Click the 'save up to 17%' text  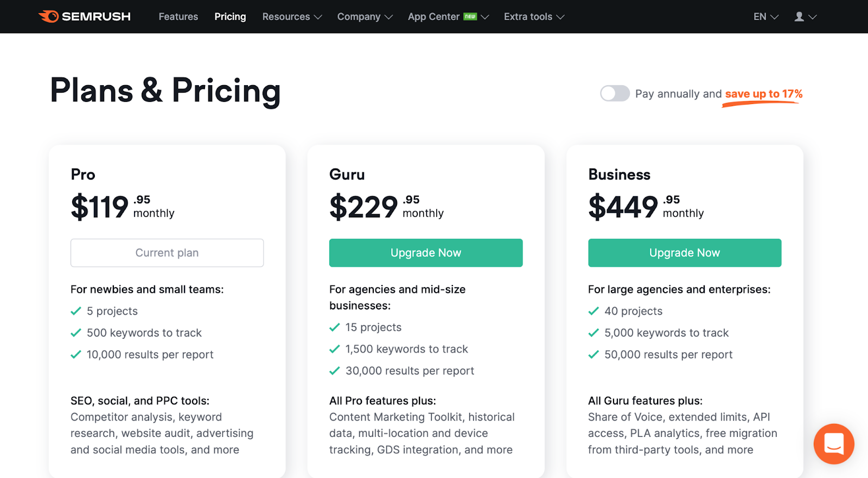click(763, 94)
